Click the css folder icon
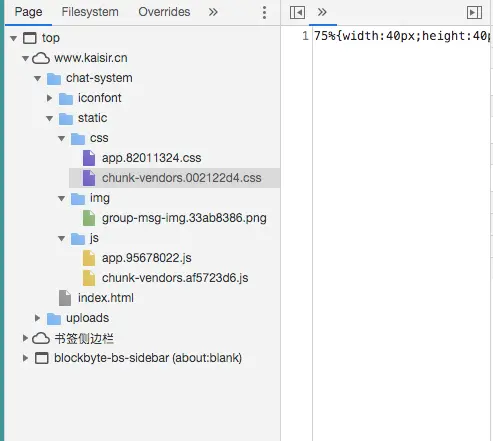Viewport: 493px width, 441px height. [x=78, y=138]
